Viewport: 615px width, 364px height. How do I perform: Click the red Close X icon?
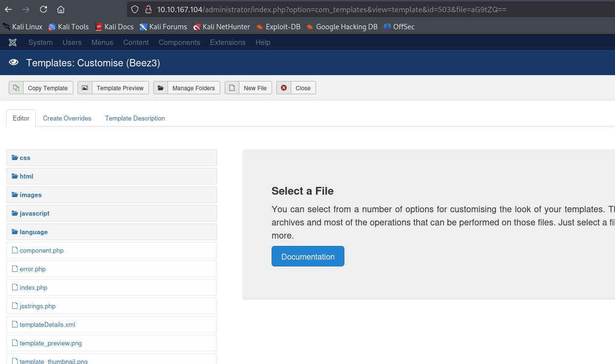coord(284,88)
